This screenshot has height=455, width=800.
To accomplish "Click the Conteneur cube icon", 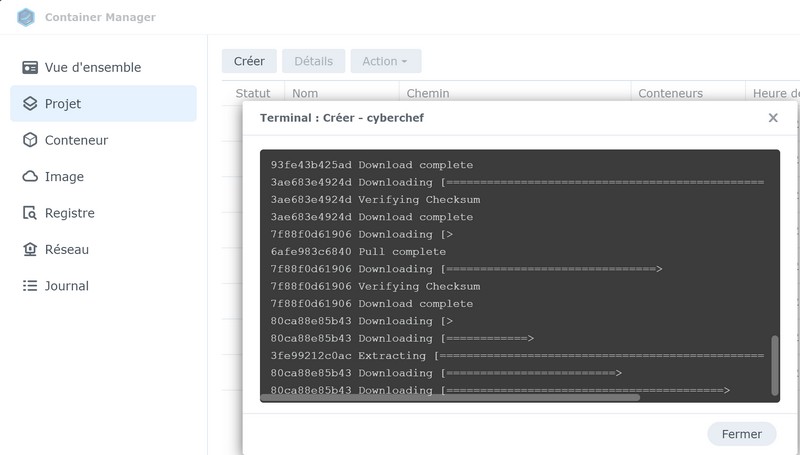I will coord(29,141).
